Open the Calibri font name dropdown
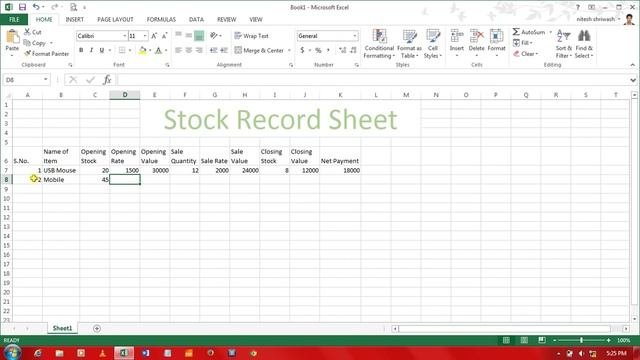 (x=124, y=36)
